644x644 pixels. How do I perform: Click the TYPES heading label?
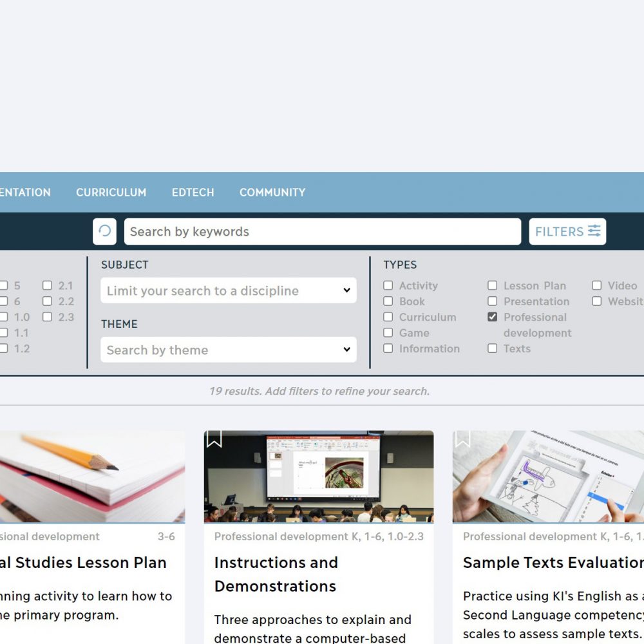coord(400,265)
